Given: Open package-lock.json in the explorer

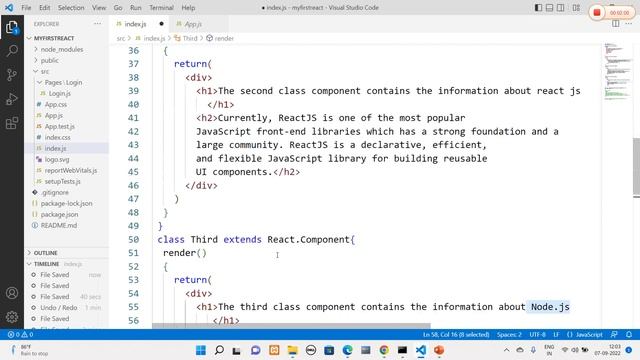Looking at the screenshot, I should coord(66,203).
